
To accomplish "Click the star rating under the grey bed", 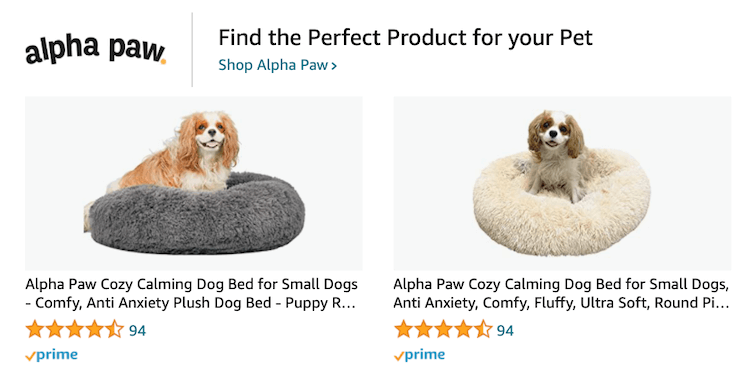I will pyautogui.click(x=74, y=330).
